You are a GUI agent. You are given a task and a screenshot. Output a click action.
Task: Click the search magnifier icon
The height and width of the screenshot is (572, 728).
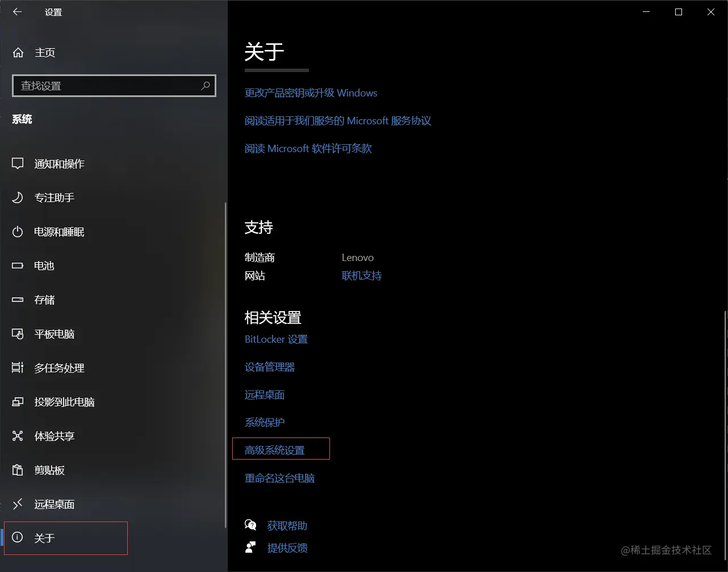(x=206, y=86)
